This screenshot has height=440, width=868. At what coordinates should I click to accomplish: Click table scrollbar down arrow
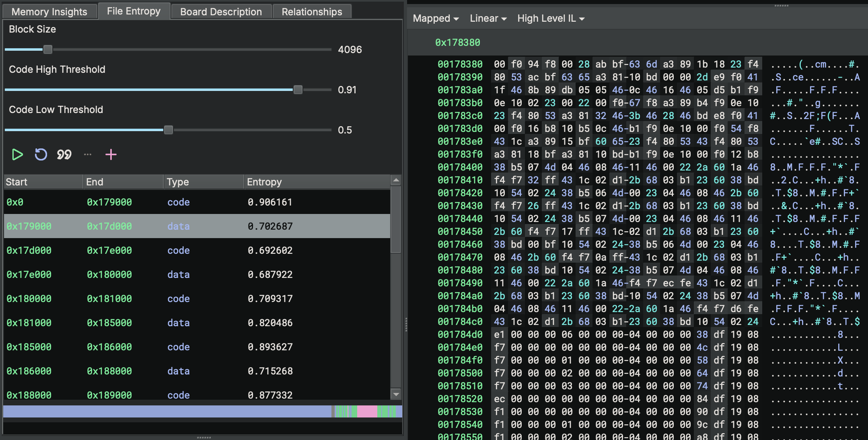[x=396, y=395]
